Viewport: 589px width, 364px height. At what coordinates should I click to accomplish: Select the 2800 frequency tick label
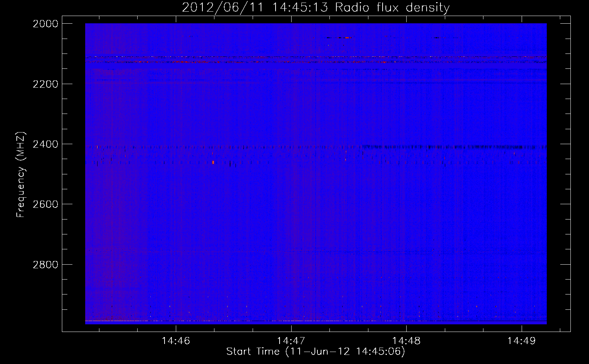click(46, 264)
